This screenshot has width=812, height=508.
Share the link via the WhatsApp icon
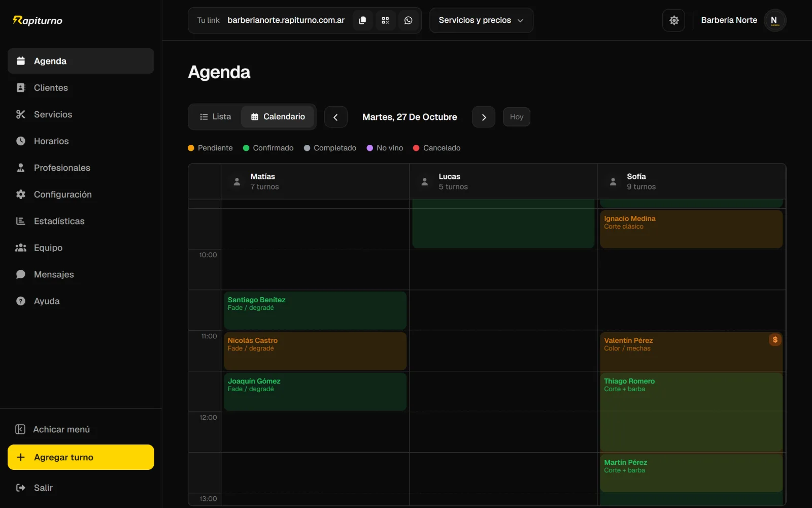408,20
